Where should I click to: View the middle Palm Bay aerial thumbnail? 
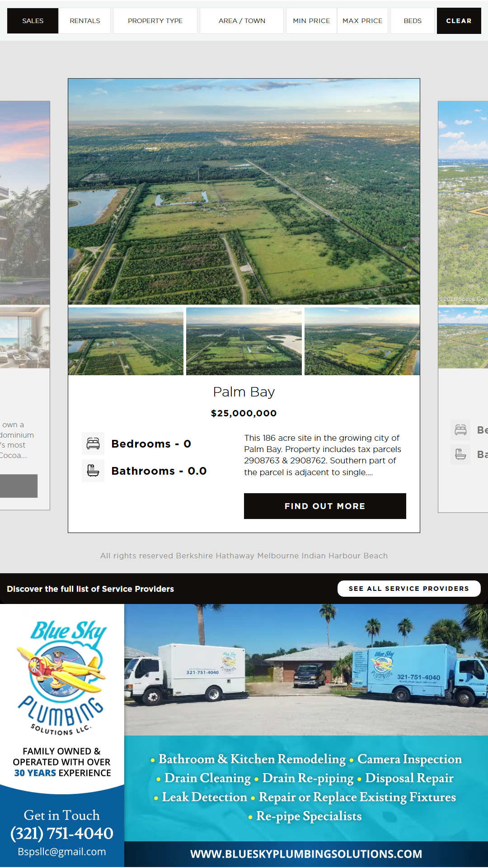point(244,341)
